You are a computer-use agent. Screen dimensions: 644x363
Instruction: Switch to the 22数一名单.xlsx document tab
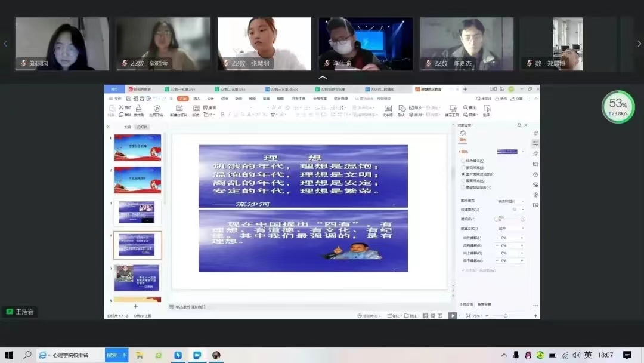(x=183, y=89)
